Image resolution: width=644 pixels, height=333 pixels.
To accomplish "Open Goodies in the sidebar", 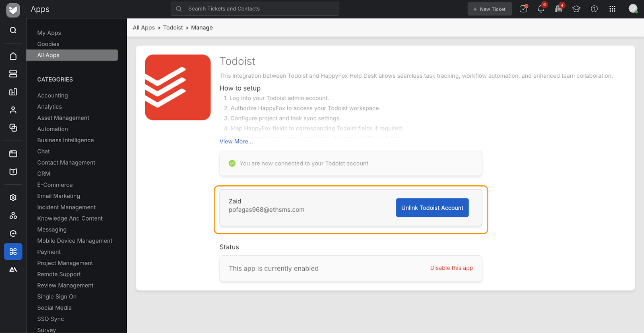I will 48,44.
